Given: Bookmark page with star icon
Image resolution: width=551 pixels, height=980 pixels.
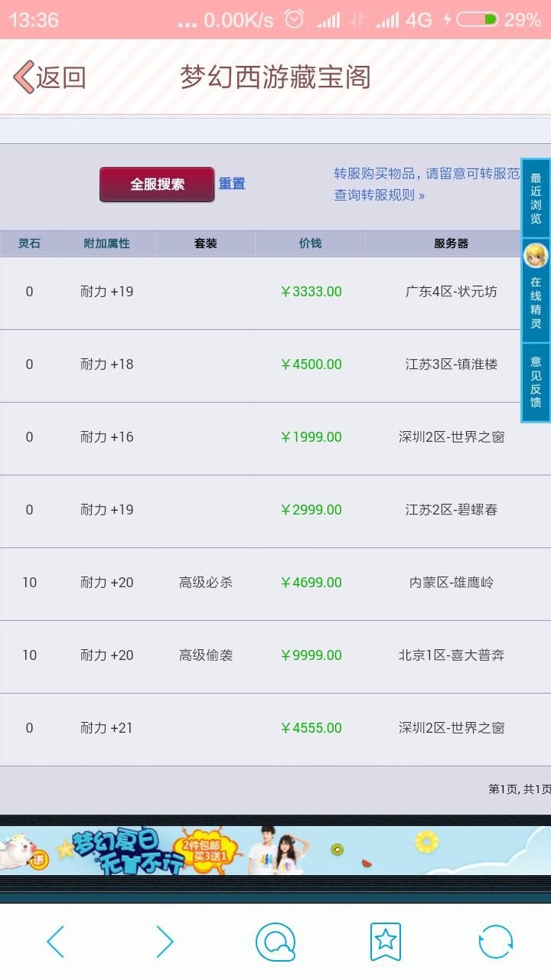Looking at the screenshot, I should coord(386,942).
